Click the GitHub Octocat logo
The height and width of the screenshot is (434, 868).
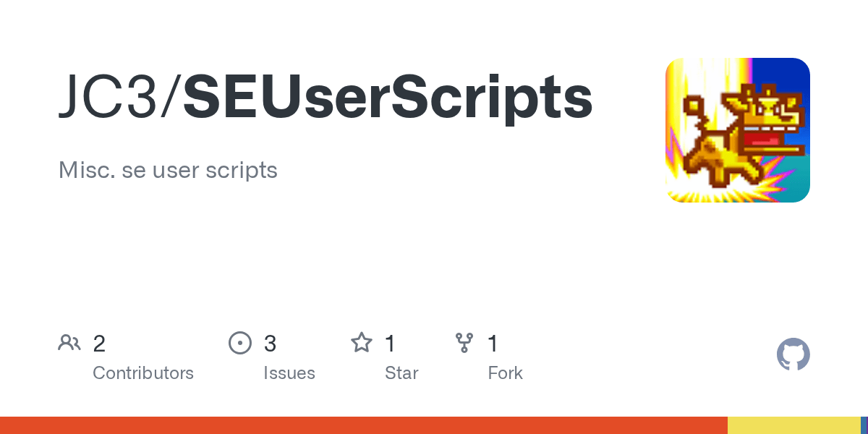coord(793,355)
